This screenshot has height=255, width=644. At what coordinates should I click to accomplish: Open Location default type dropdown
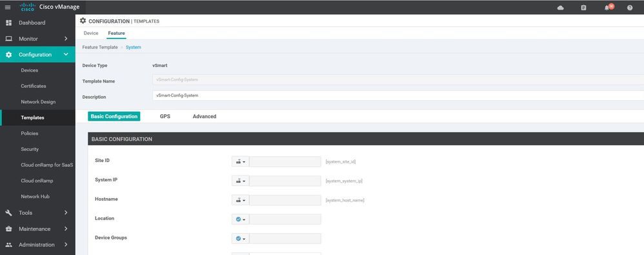(240, 219)
